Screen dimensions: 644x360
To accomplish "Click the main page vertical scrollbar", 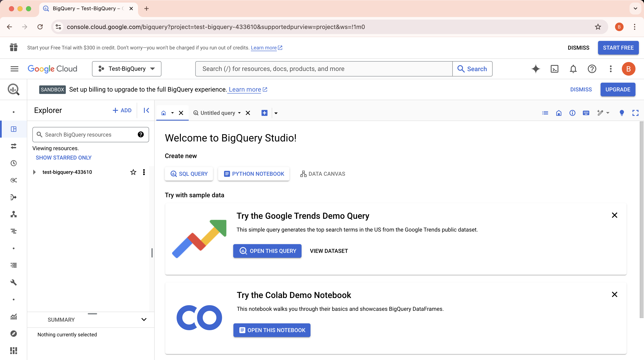I will (641, 219).
